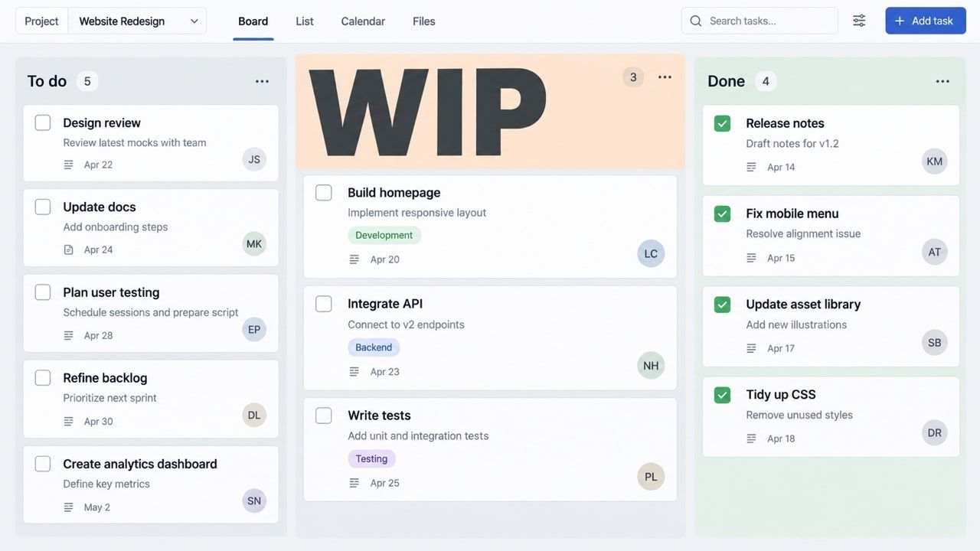Viewport: 980px width, 551px height.
Task: Click the Project label in the header
Action: pos(41,21)
